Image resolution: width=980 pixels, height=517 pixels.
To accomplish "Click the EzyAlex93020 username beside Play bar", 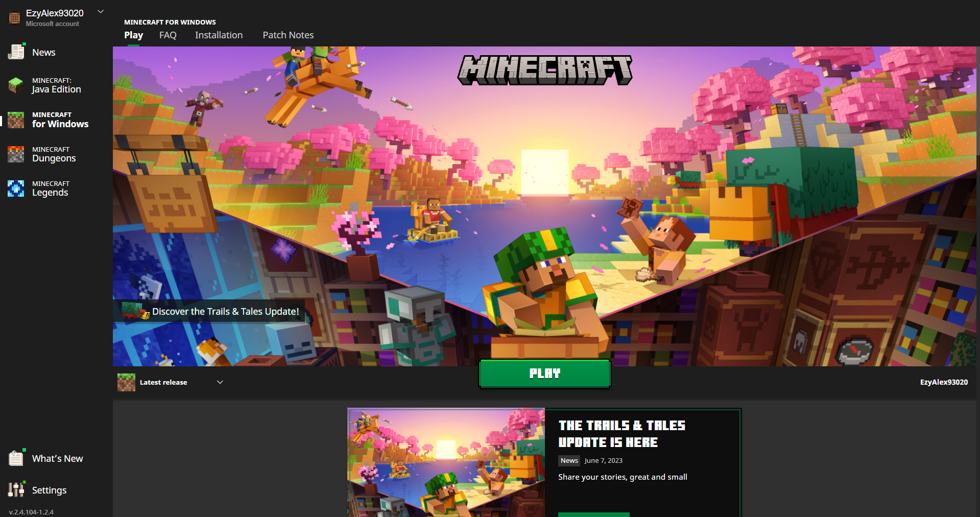I will click(944, 382).
